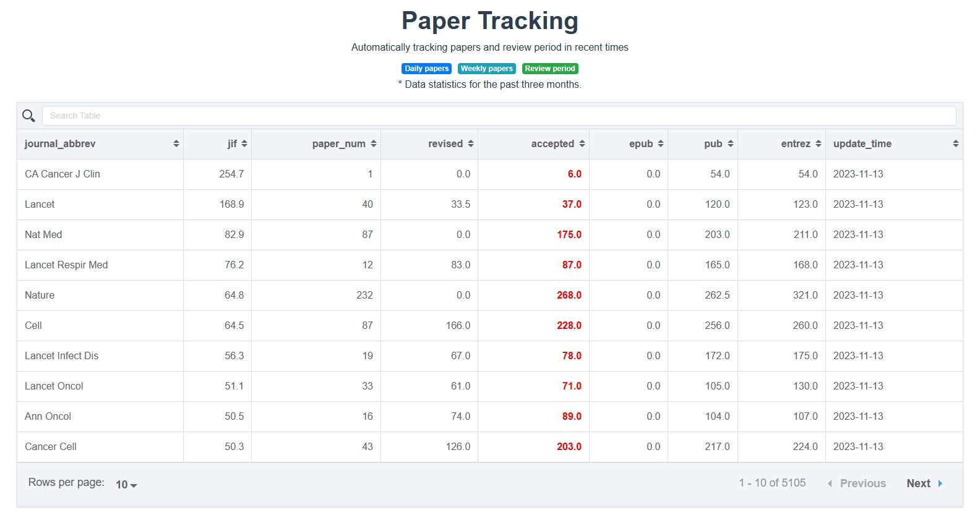
Task: Click the accepted header label
Action: coord(552,143)
